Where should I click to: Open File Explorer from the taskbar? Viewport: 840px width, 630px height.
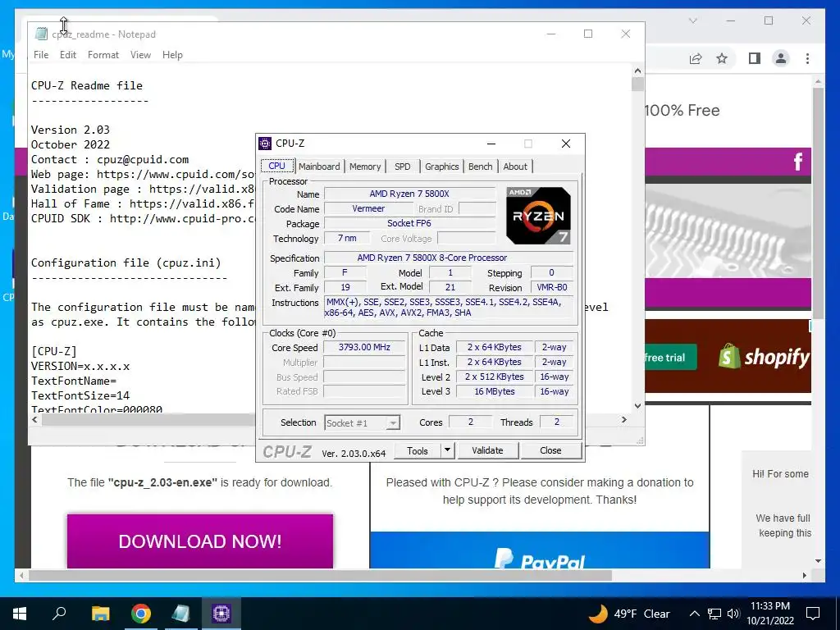point(100,614)
